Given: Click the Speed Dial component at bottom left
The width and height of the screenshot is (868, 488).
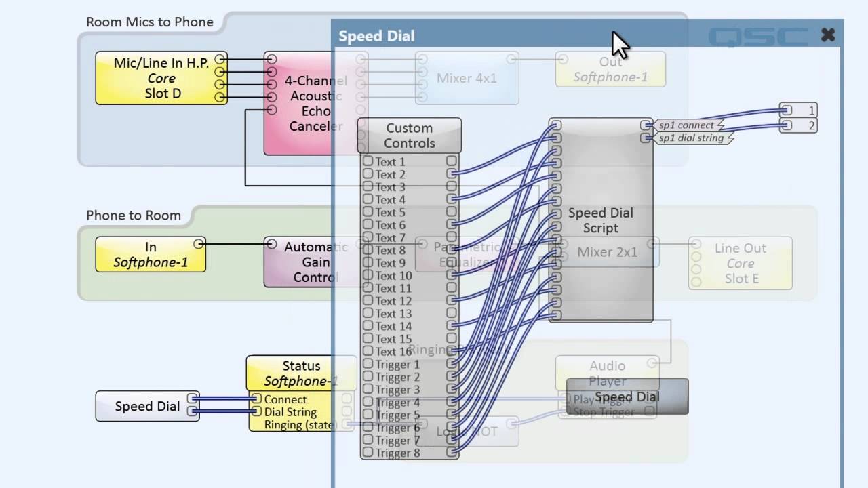Looking at the screenshot, I should coord(147,406).
